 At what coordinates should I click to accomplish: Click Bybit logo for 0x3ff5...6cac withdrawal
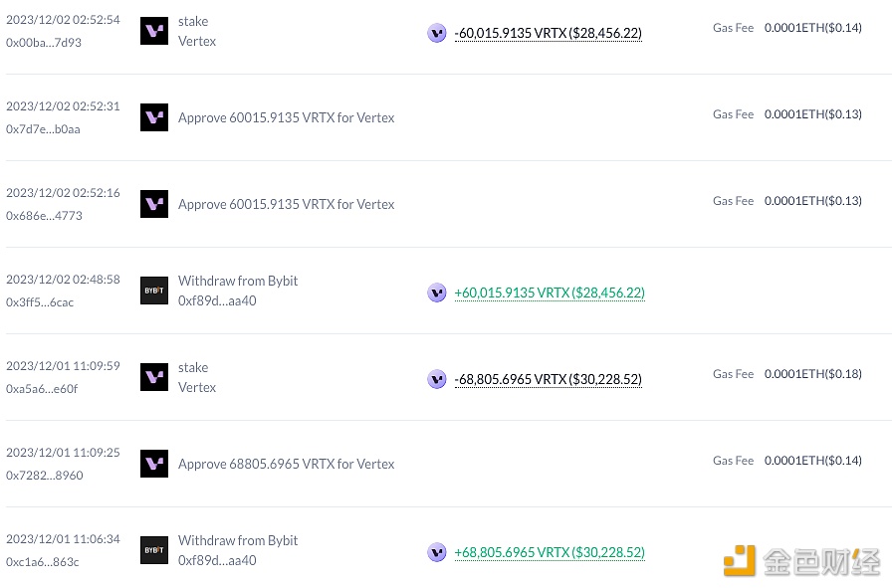(154, 291)
